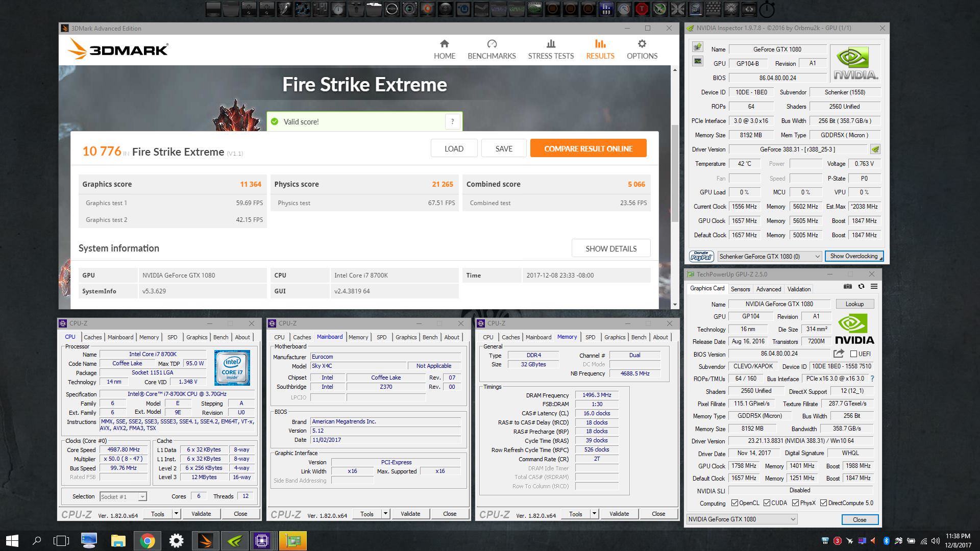Toggle PhysX checkbox in GPU-Z

pyautogui.click(x=795, y=503)
